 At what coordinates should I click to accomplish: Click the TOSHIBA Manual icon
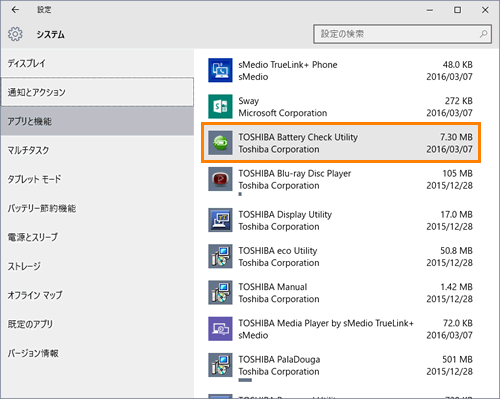pos(220,293)
